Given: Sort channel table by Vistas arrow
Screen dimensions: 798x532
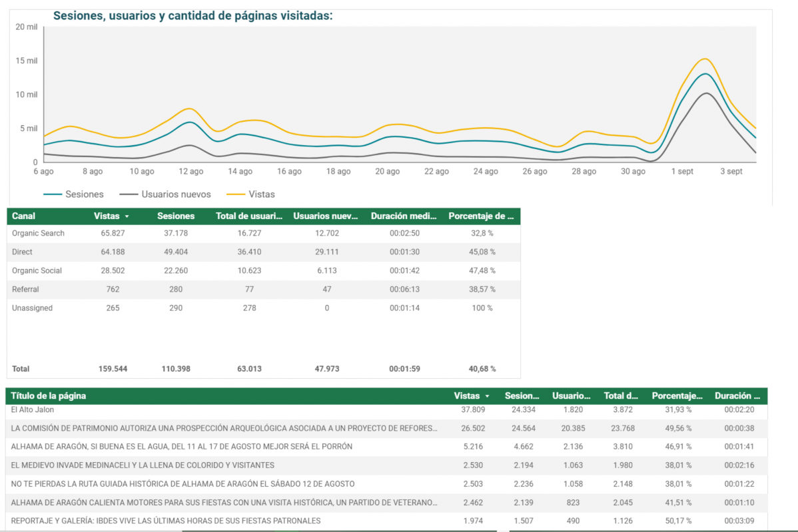Looking at the screenshot, I should click(127, 216).
